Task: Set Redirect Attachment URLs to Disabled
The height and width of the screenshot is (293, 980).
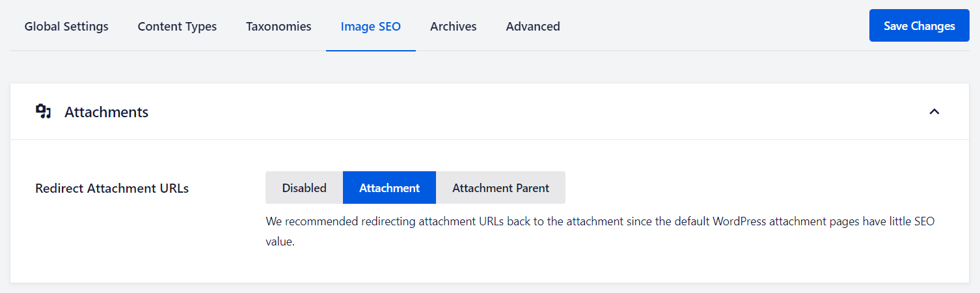Action: [304, 188]
